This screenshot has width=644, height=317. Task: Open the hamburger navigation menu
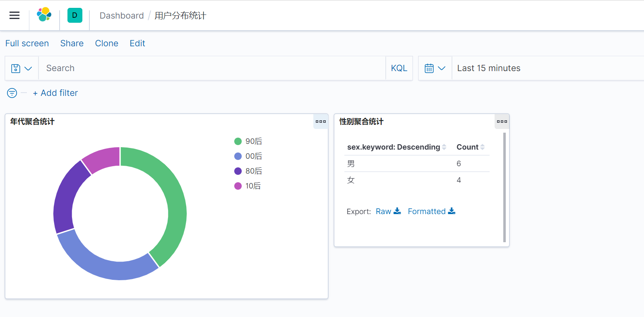pos(14,15)
